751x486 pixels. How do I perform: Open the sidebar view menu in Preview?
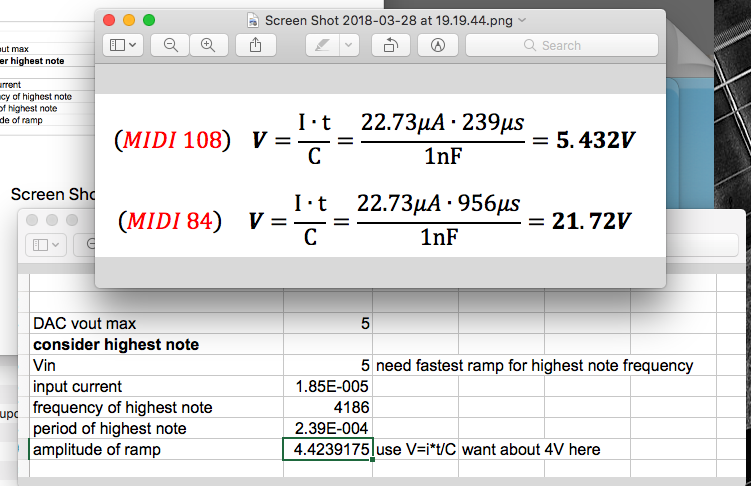click(124, 45)
